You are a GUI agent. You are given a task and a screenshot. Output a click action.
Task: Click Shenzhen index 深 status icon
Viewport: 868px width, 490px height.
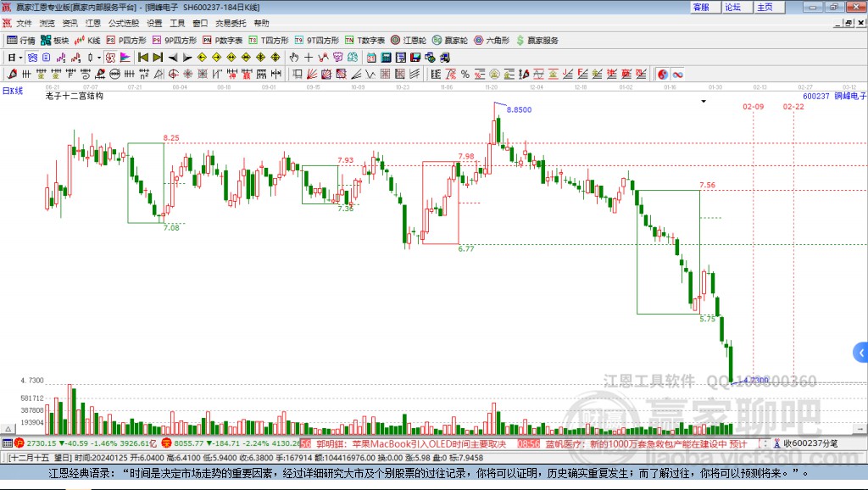pyautogui.click(x=167, y=443)
